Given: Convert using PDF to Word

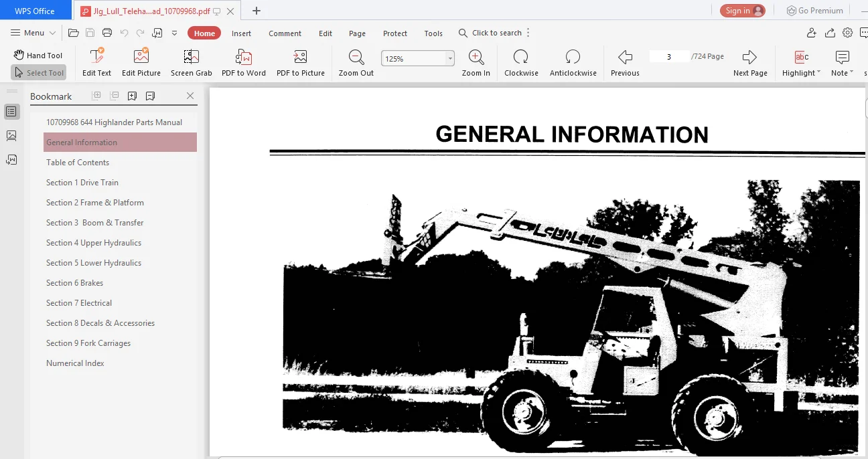Looking at the screenshot, I should pyautogui.click(x=244, y=63).
